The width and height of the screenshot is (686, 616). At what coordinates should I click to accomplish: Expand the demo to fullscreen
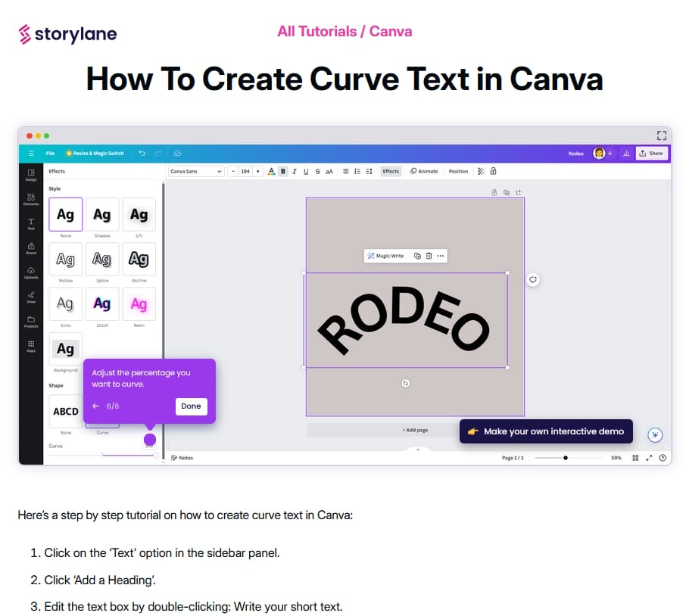[661, 135]
